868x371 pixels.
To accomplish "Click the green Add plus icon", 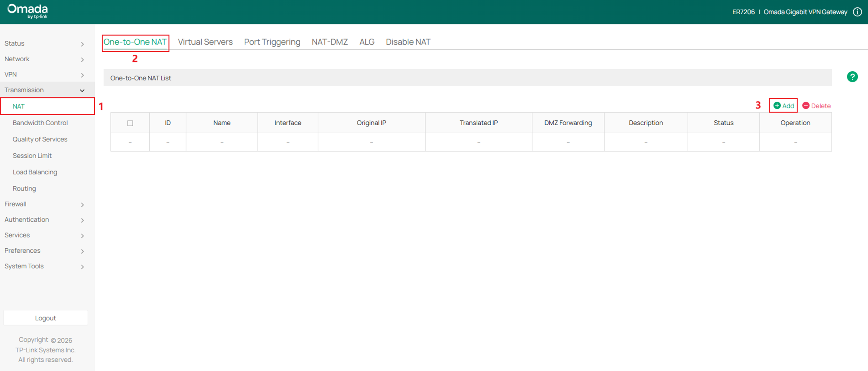I will (x=777, y=105).
